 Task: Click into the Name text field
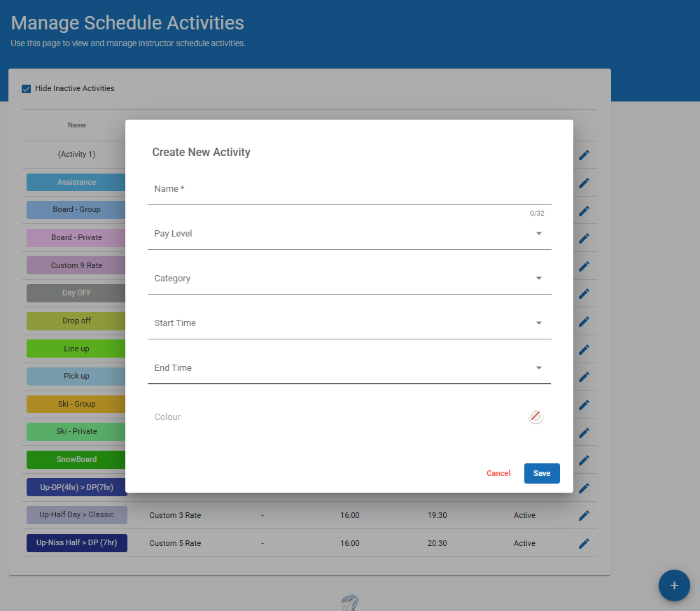coord(349,190)
